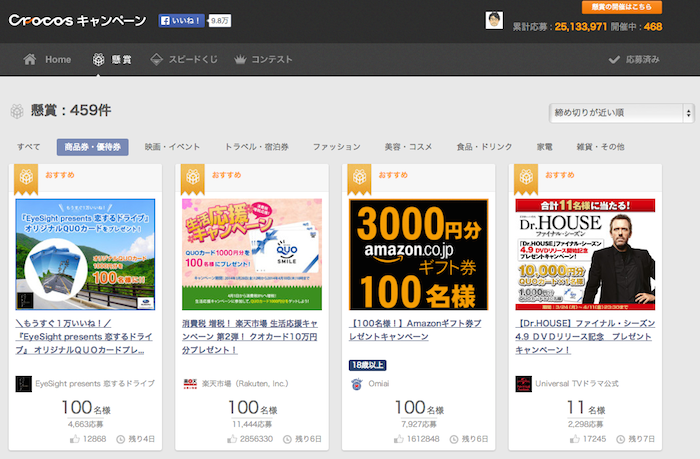
Task: Click the 25,133,971 total entries number
Action: tap(580, 27)
